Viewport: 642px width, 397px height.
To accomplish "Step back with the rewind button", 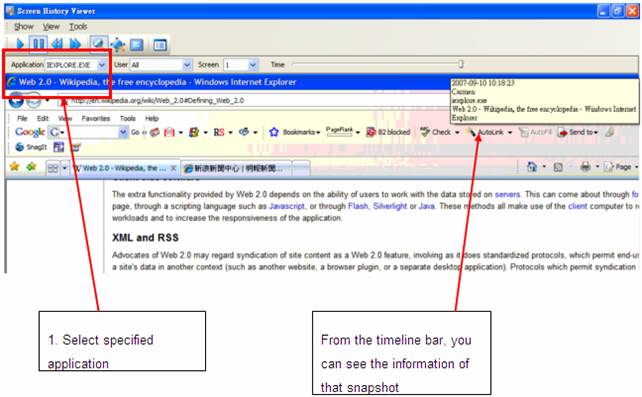I will click(x=57, y=44).
